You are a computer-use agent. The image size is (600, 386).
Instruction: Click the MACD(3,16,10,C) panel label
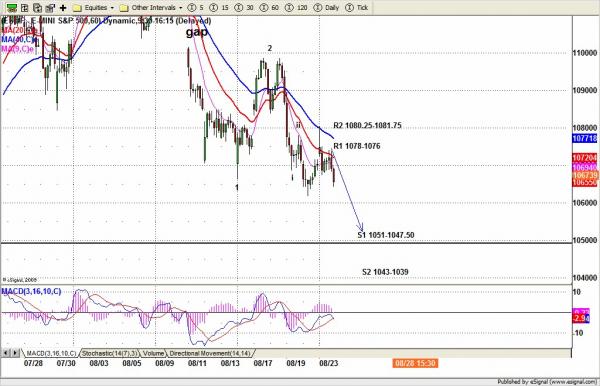tap(31, 292)
